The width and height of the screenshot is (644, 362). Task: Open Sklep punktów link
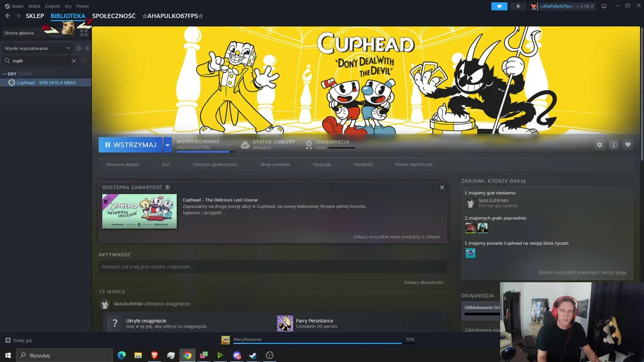coord(275,164)
